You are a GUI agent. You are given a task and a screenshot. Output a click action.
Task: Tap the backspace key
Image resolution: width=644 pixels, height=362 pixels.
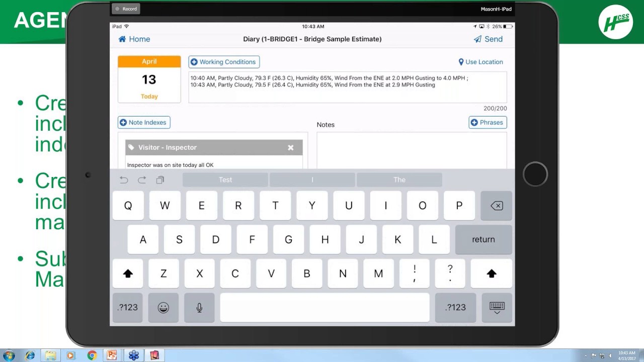pos(496,206)
